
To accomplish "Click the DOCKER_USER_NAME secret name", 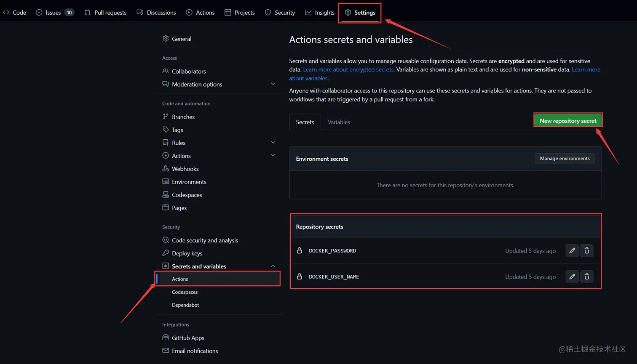I will tap(334, 277).
